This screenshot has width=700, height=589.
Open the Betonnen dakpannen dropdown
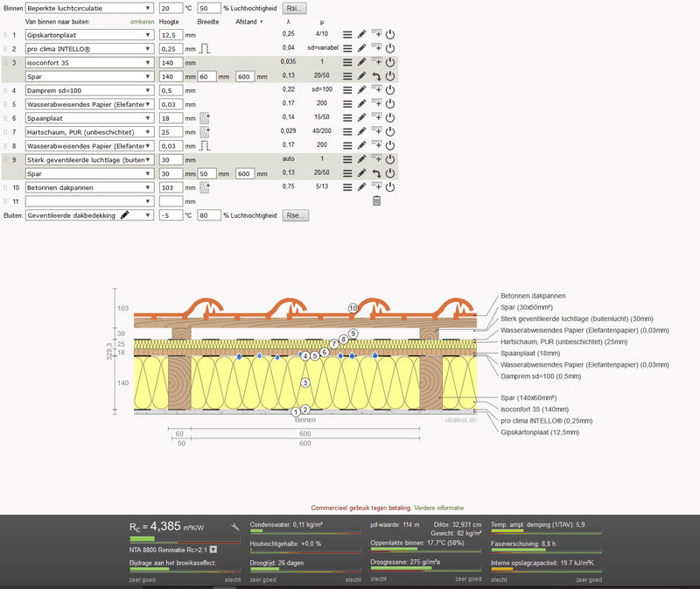pos(89,187)
